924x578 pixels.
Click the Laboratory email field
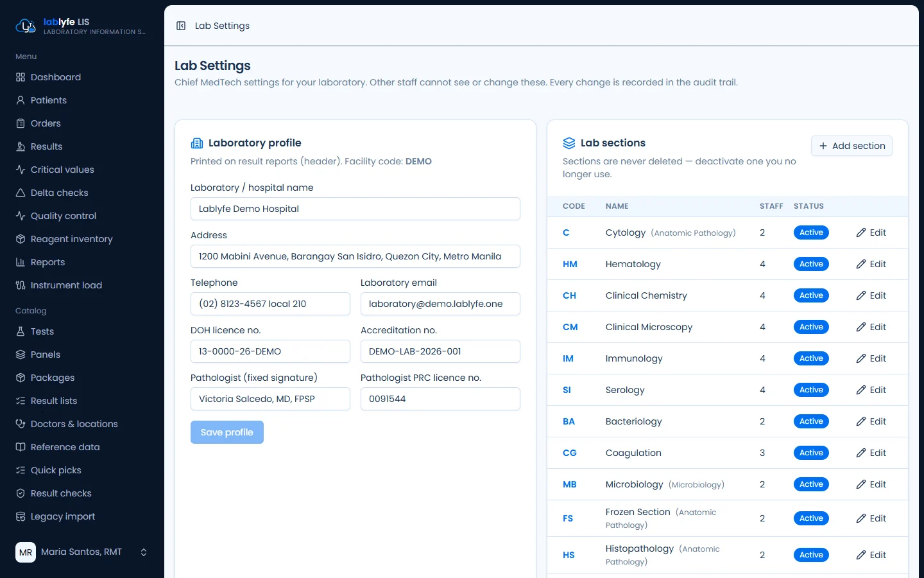[x=440, y=304]
